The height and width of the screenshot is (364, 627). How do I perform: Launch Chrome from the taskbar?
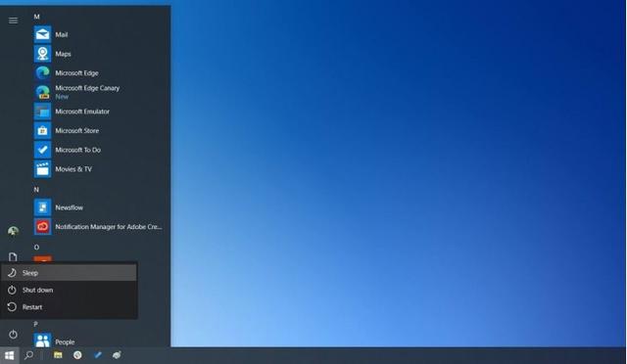pyautogui.click(x=77, y=355)
